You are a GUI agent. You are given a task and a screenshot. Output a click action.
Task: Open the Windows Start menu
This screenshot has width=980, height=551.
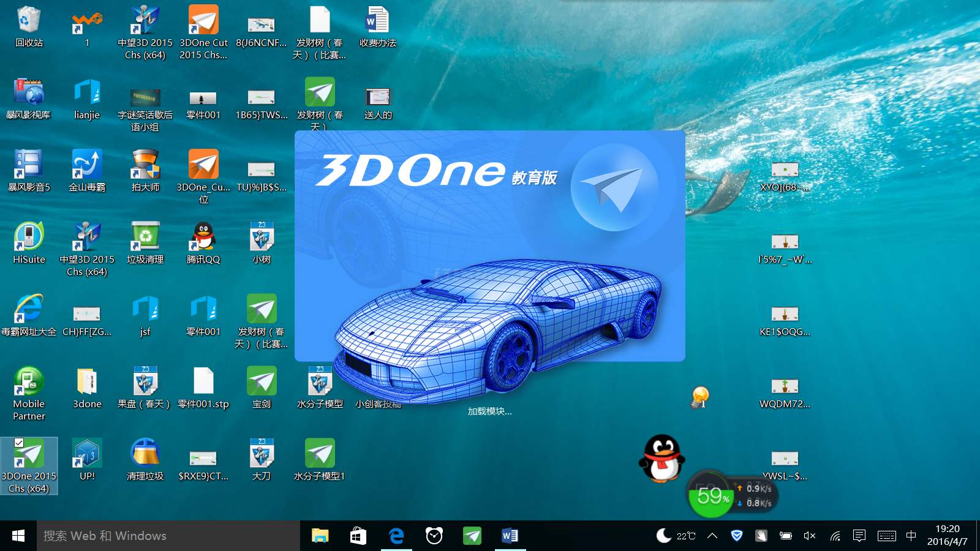coord(18,536)
